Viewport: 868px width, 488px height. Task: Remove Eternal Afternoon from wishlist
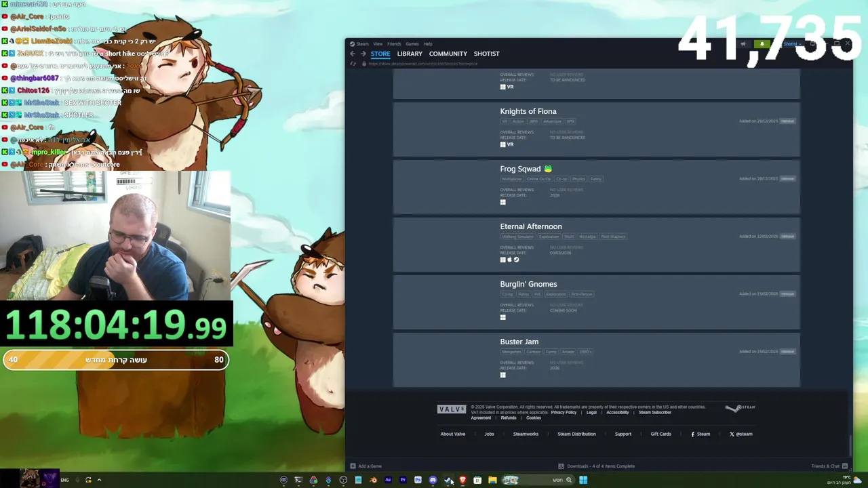787,237
